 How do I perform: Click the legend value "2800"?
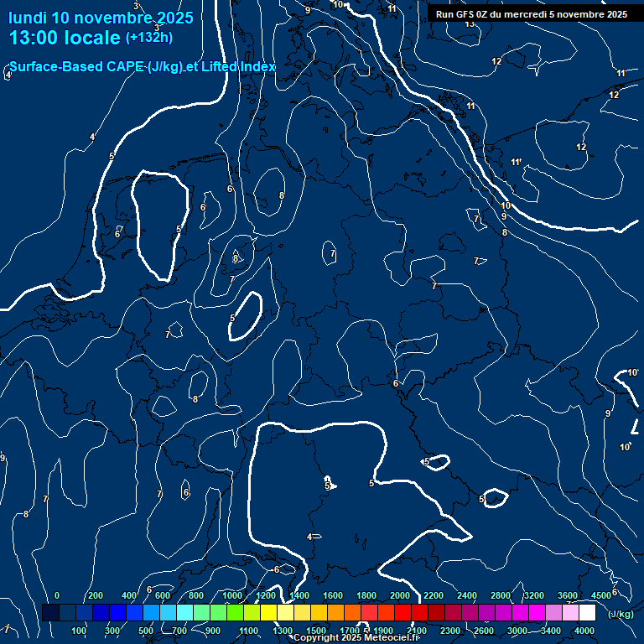501,595
